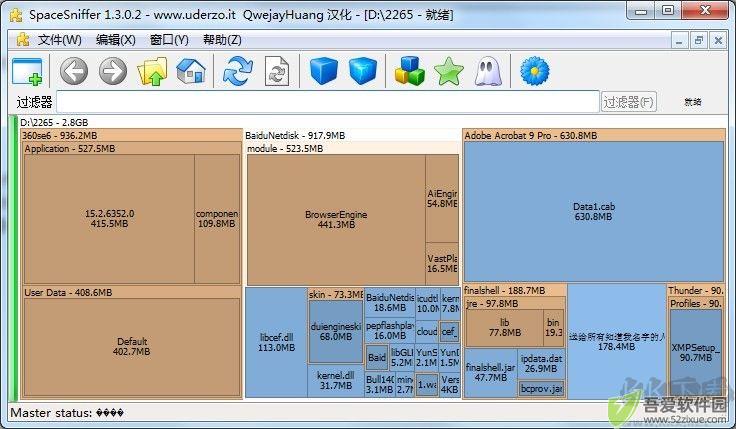This screenshot has width=736, height=429.
Task: Click inside the filter text field
Action: coord(328,102)
